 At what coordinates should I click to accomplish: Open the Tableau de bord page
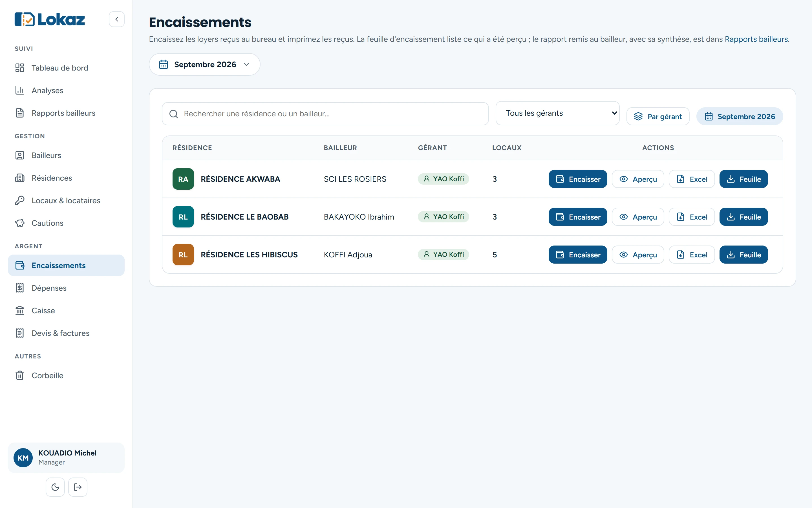(x=66, y=68)
